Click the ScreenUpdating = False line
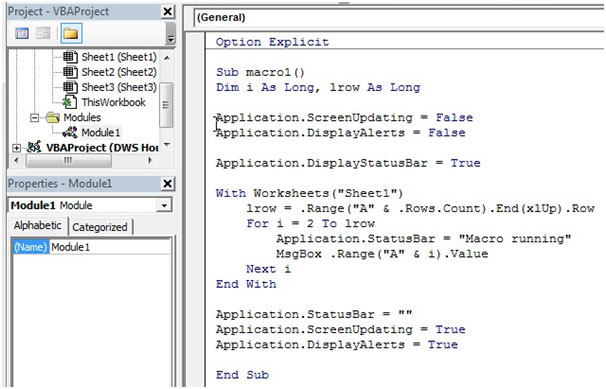 (344, 117)
